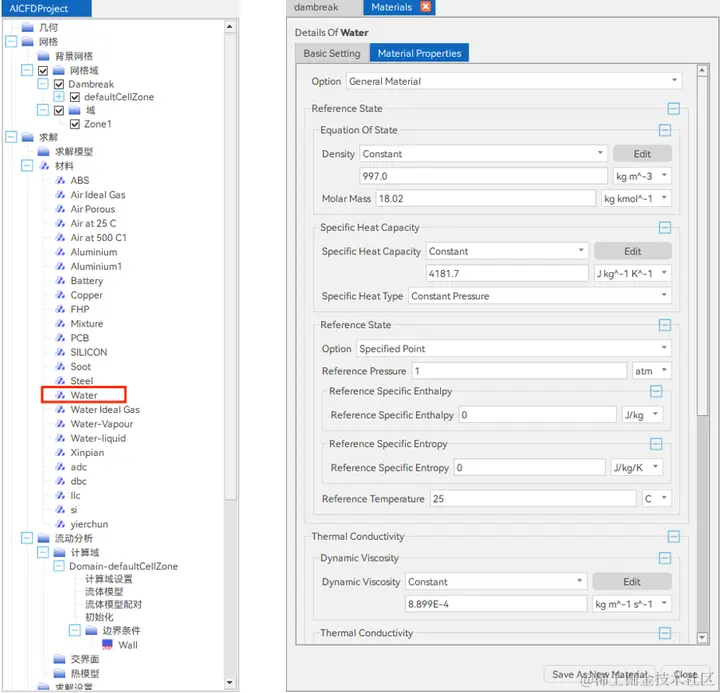Image resolution: width=720 pixels, height=693 pixels.
Task: Click the properties panel scroll up arrow
Action: point(702,70)
